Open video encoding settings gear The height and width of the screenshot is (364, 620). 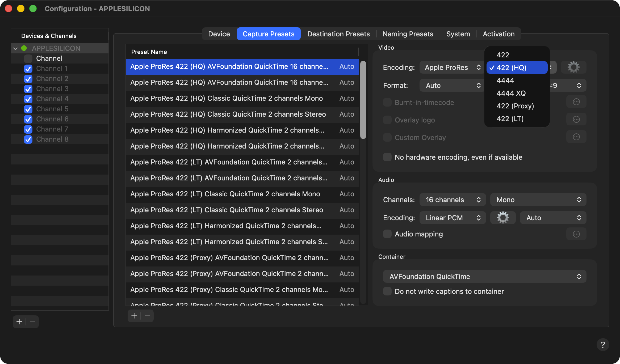(x=573, y=67)
